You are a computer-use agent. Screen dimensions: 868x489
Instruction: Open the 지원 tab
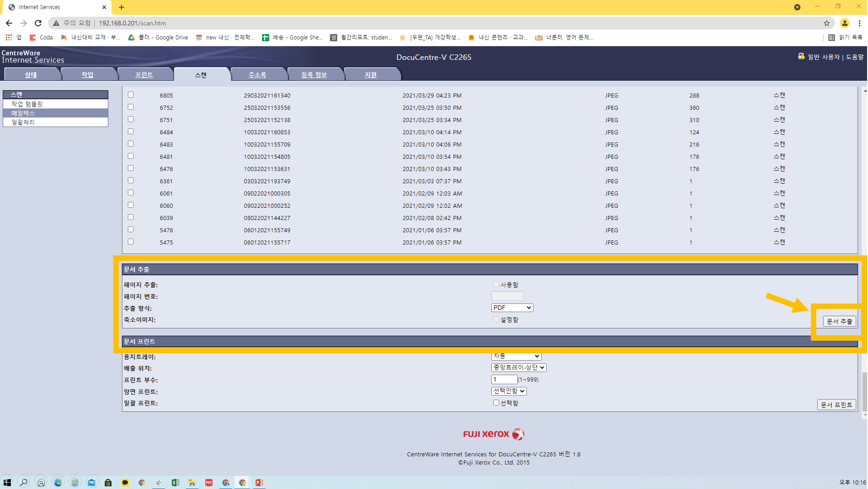(x=371, y=75)
